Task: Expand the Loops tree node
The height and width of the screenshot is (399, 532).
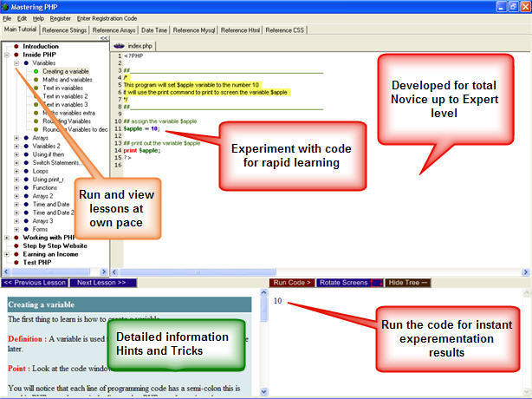Action: [16, 171]
